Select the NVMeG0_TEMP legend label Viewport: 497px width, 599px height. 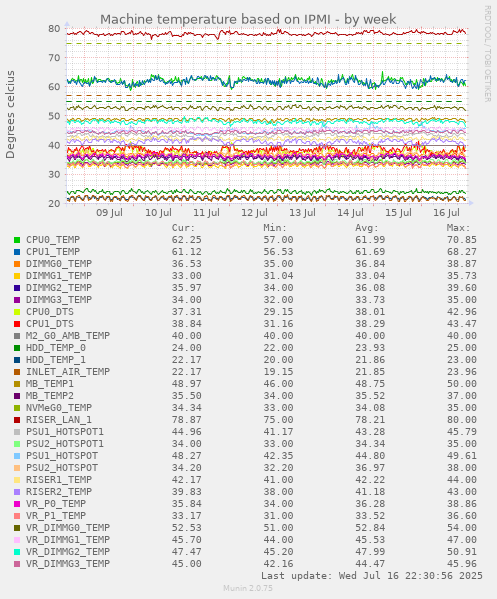(x=59, y=408)
